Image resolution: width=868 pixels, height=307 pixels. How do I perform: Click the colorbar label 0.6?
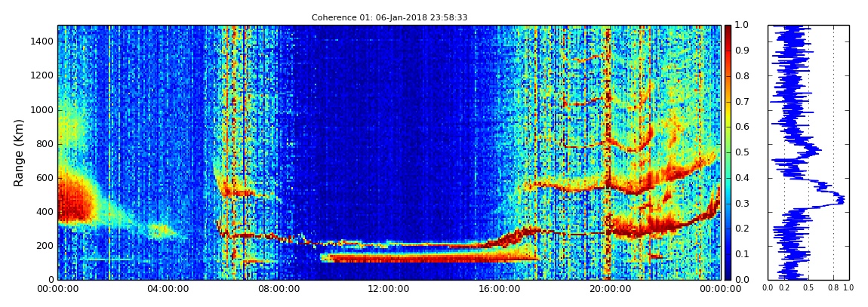[740, 127]
